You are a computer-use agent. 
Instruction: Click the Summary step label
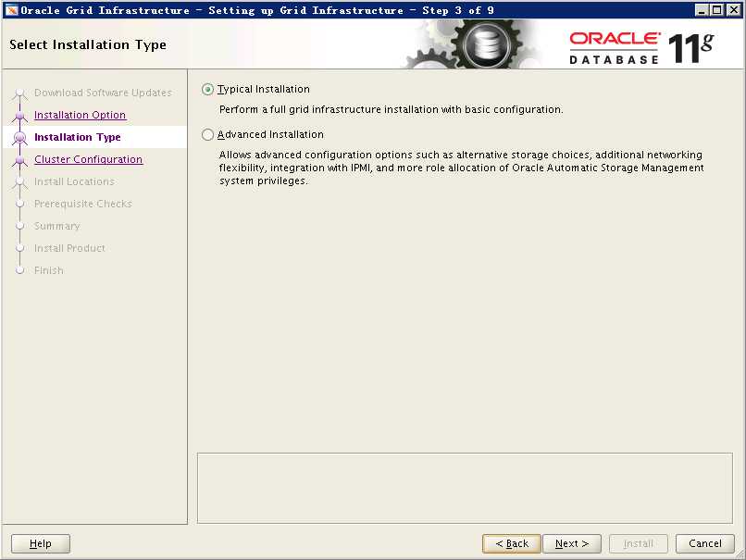(57, 226)
